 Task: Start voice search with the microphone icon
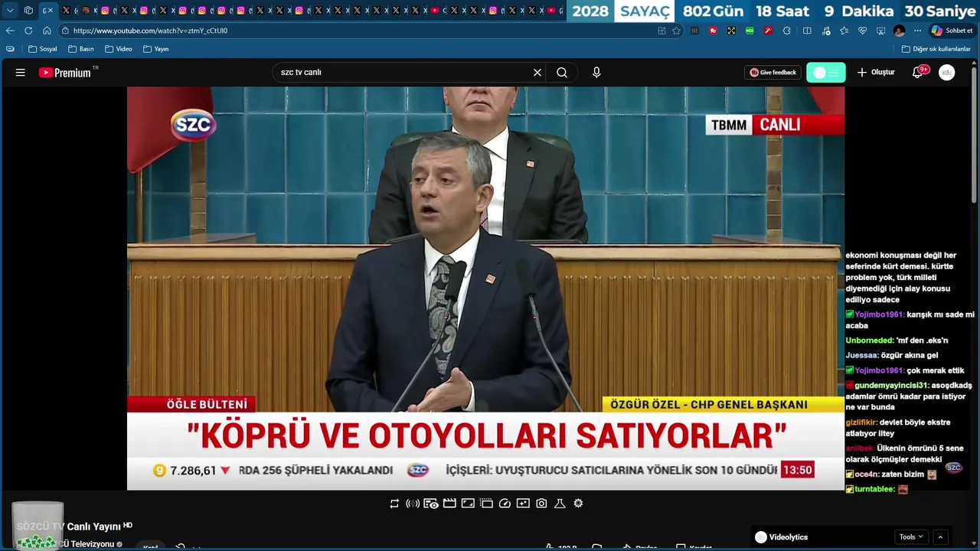point(596,73)
